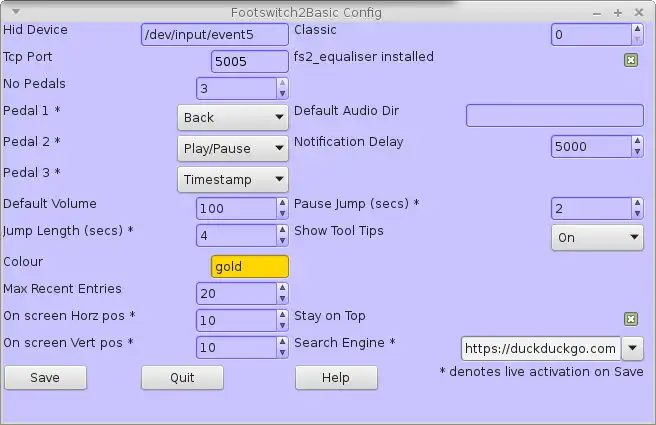Increase the Classic spinner value
656x425 pixels.
tap(637, 29)
